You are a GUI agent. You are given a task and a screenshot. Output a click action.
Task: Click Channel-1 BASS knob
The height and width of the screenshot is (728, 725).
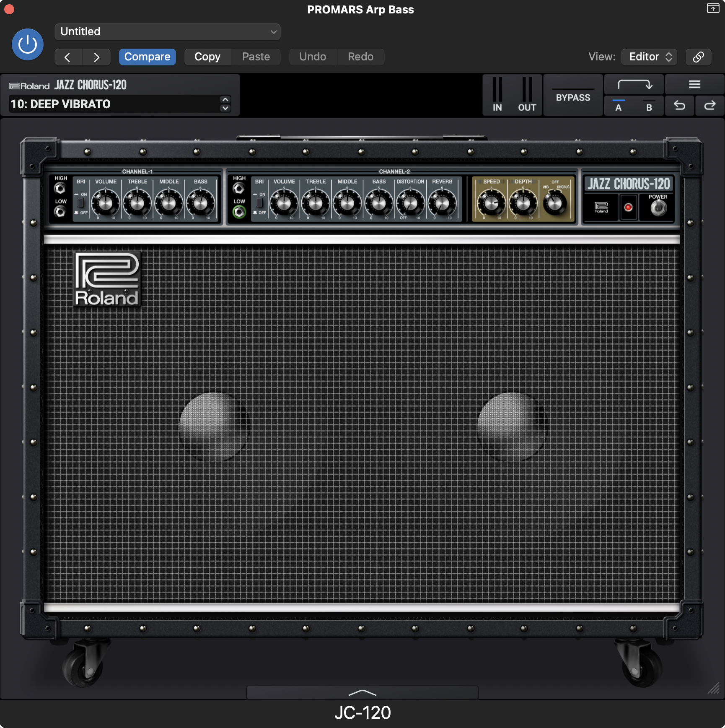200,203
